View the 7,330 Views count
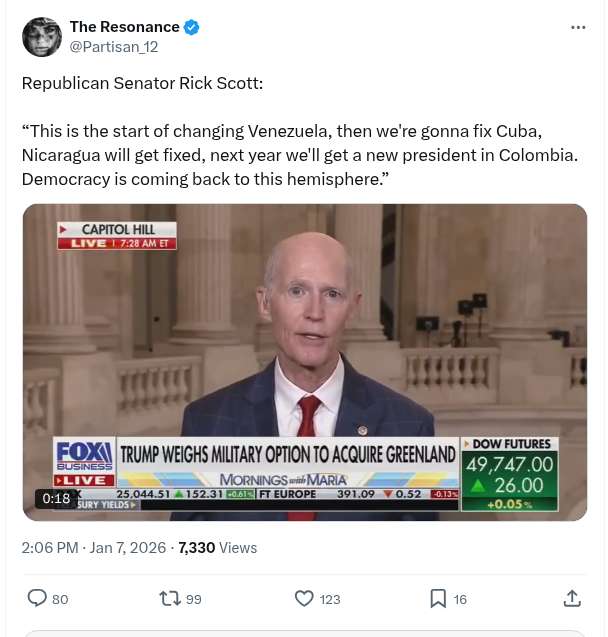Image resolution: width=608 pixels, height=637 pixels. 218,548
